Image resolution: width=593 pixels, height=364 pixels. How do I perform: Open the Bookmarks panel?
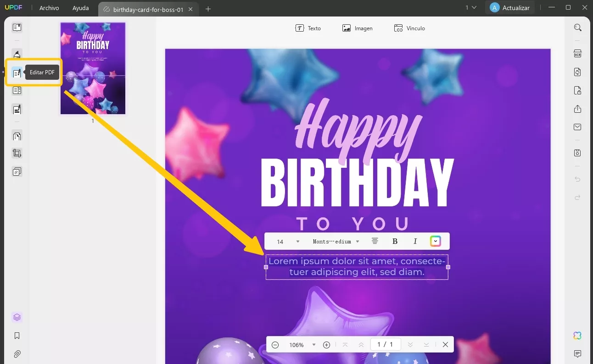click(17, 336)
